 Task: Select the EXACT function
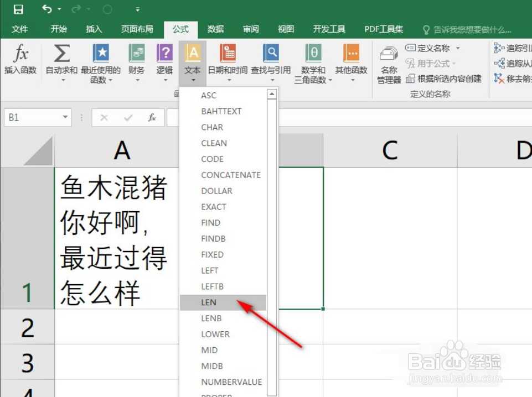click(223, 207)
